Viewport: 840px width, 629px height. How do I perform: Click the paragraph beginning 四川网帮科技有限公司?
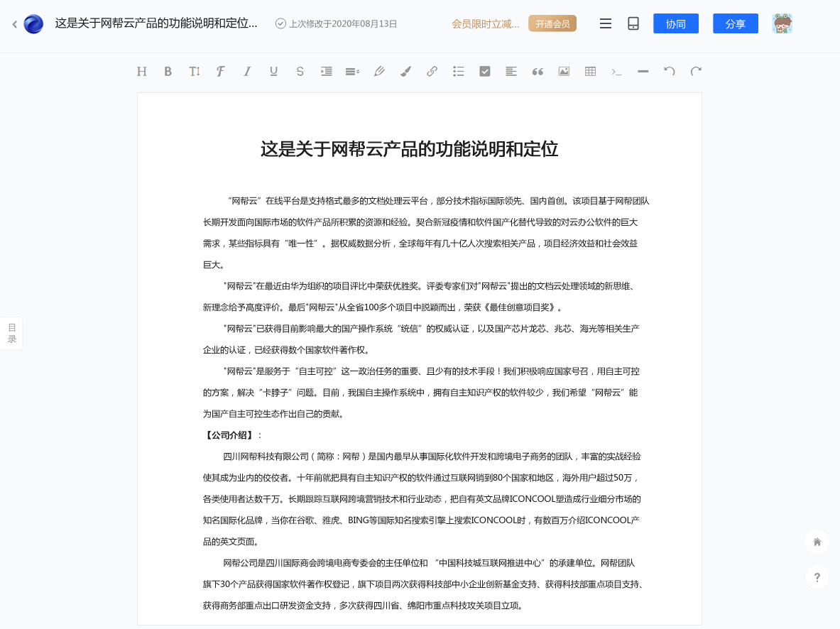(422, 499)
